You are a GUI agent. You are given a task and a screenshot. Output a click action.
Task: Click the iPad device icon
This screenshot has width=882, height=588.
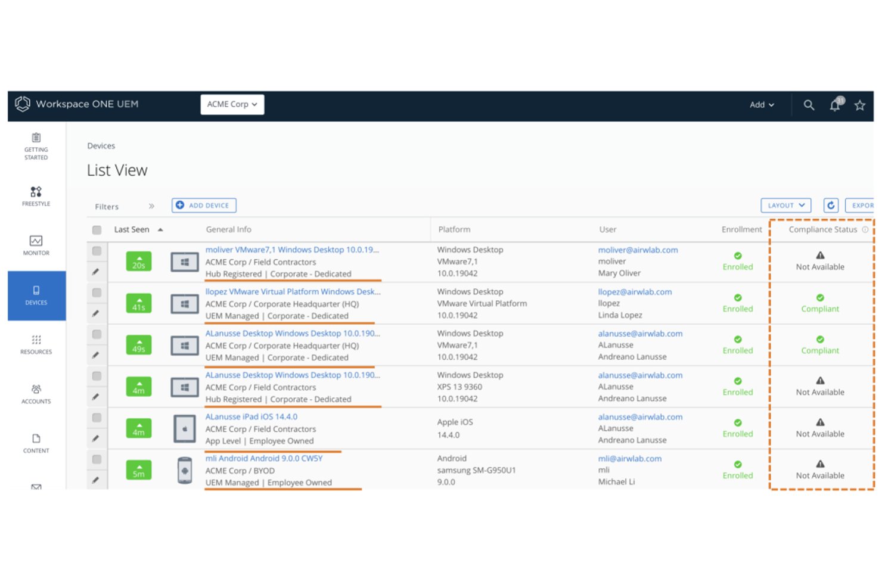185,429
